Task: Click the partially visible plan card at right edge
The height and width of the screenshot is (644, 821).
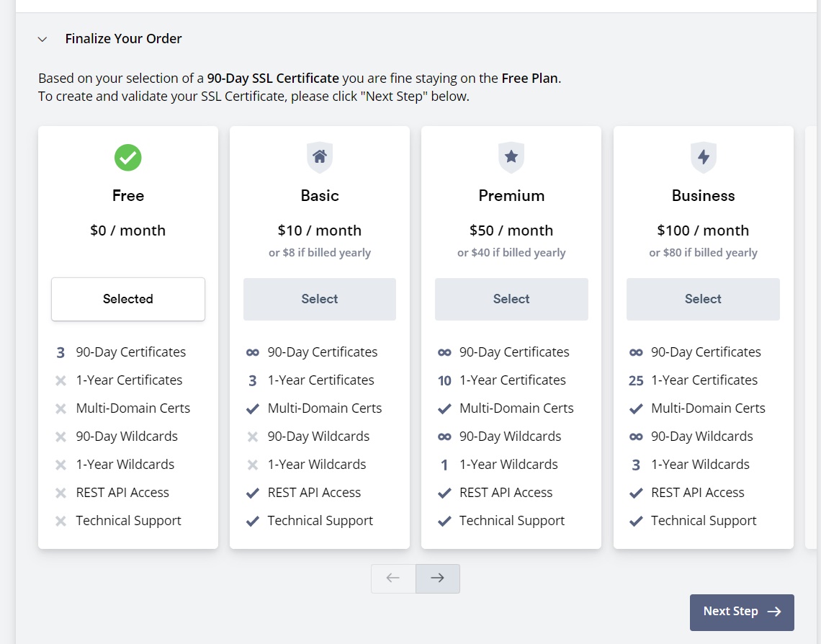Action: (x=812, y=337)
